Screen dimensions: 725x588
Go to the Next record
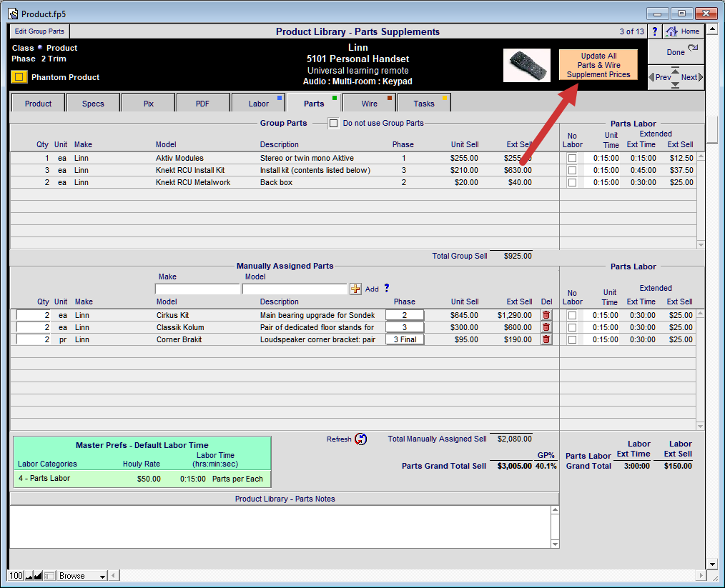click(691, 77)
